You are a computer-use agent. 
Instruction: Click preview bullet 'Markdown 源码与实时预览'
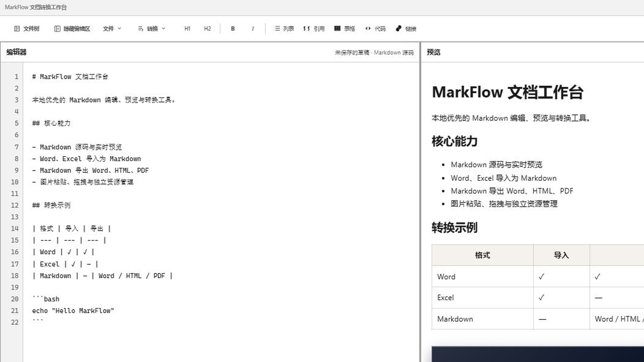pyautogui.click(x=496, y=165)
